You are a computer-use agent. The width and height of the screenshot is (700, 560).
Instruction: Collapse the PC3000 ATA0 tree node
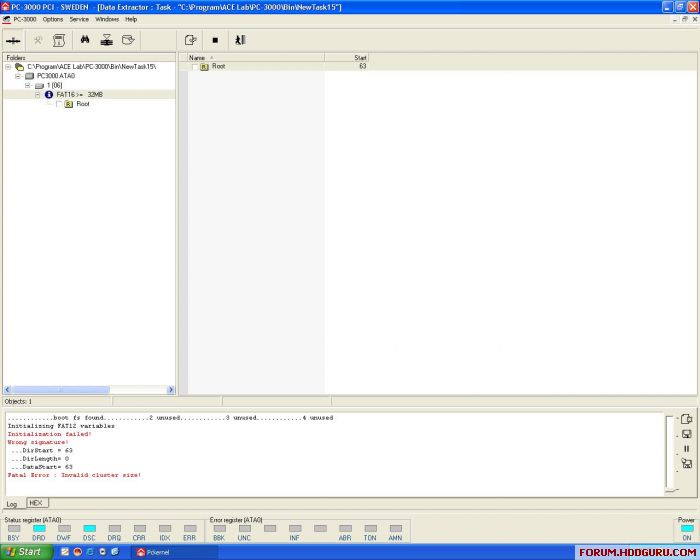tap(18, 76)
